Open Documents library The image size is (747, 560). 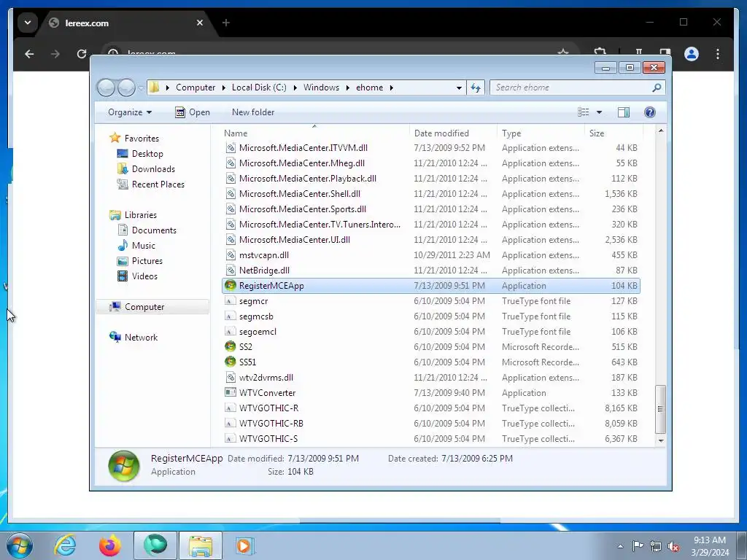click(154, 230)
